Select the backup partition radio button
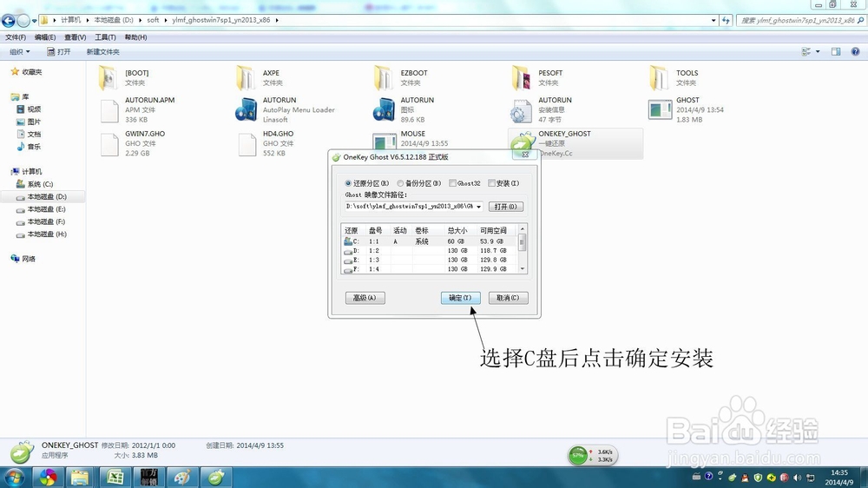 click(x=400, y=183)
